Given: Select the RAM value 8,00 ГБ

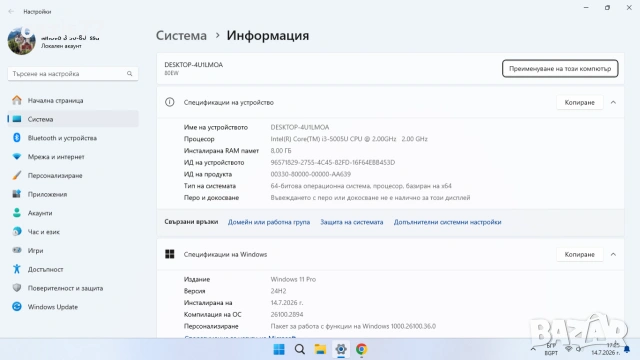Looking at the screenshot, I should tap(281, 151).
